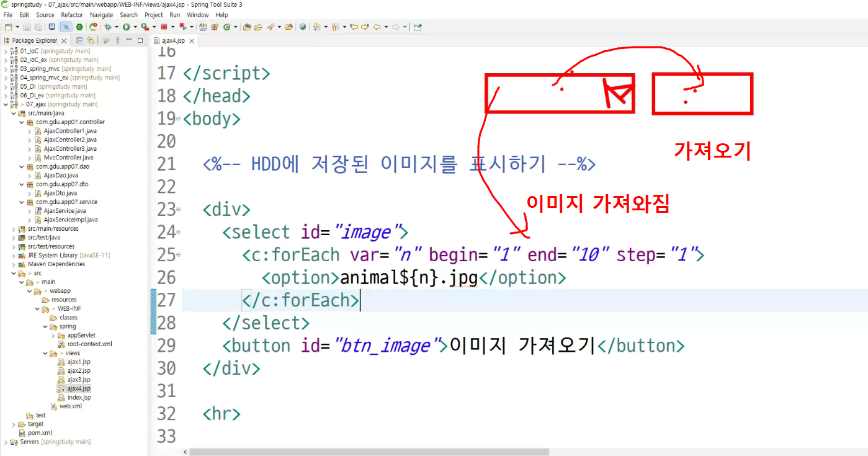This screenshot has width=868, height=456.
Task: Collapse the code fold at line 24
Action: click(179, 232)
